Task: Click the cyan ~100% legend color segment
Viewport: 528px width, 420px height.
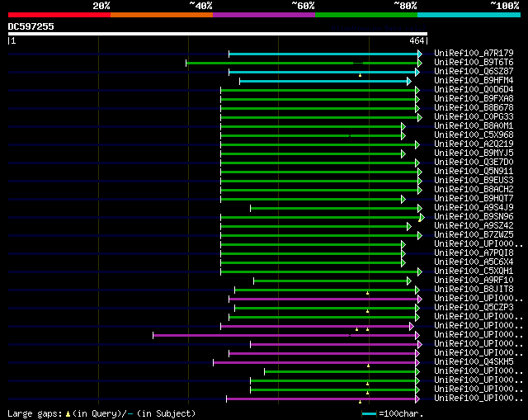Action: 469,15
